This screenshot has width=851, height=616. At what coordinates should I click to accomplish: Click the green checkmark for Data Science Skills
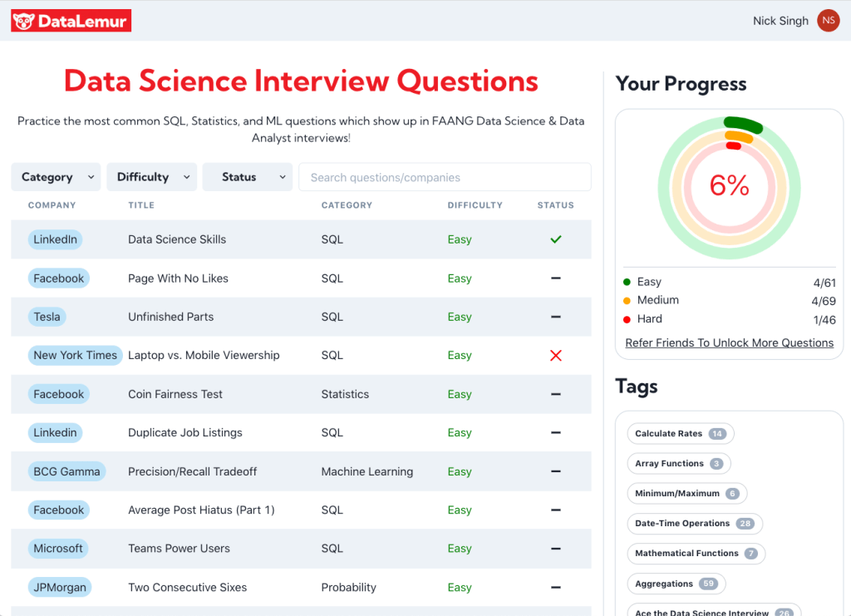coord(556,239)
